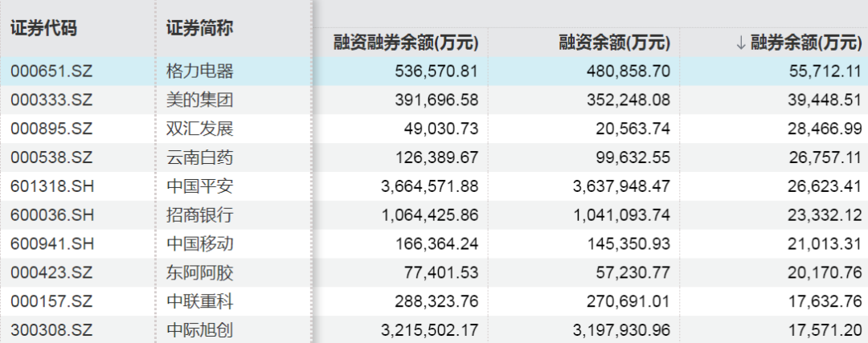Viewport: 868px width, 343px height.
Task: Click value 145,350.93 in 中国移动 row
Action: click(628, 244)
